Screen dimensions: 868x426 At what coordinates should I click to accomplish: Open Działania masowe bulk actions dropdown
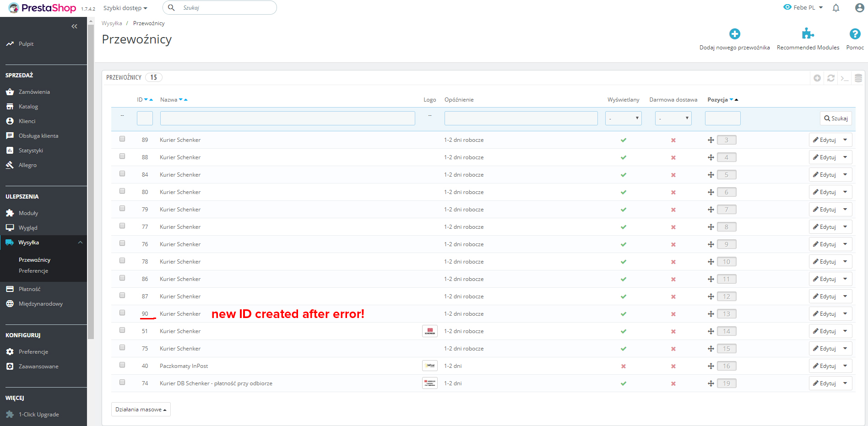[141, 410]
